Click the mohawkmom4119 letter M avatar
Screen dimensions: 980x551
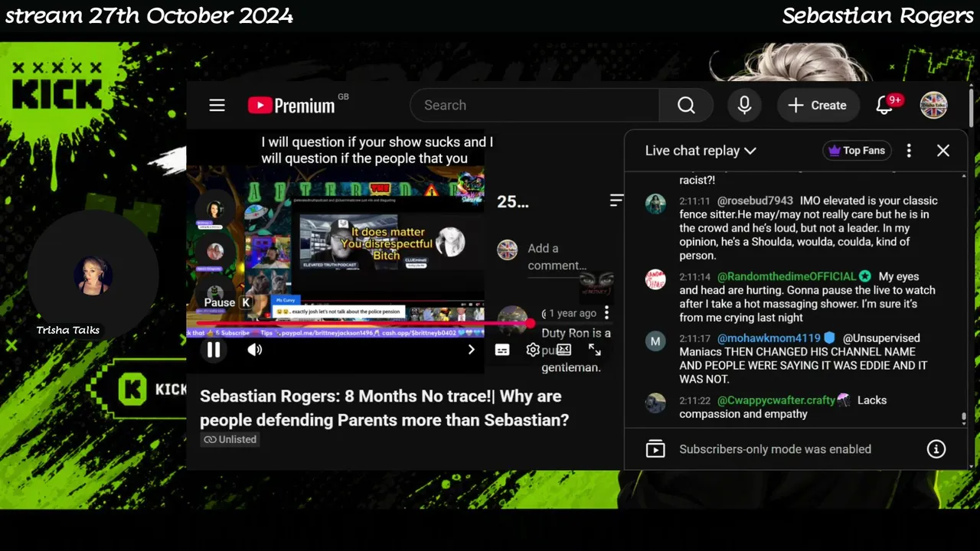[x=655, y=341]
